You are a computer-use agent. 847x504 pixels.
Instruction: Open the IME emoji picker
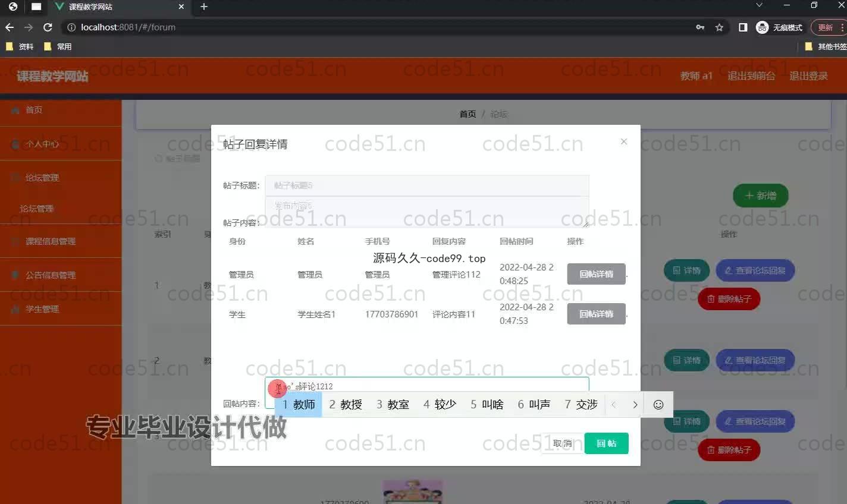tap(658, 405)
